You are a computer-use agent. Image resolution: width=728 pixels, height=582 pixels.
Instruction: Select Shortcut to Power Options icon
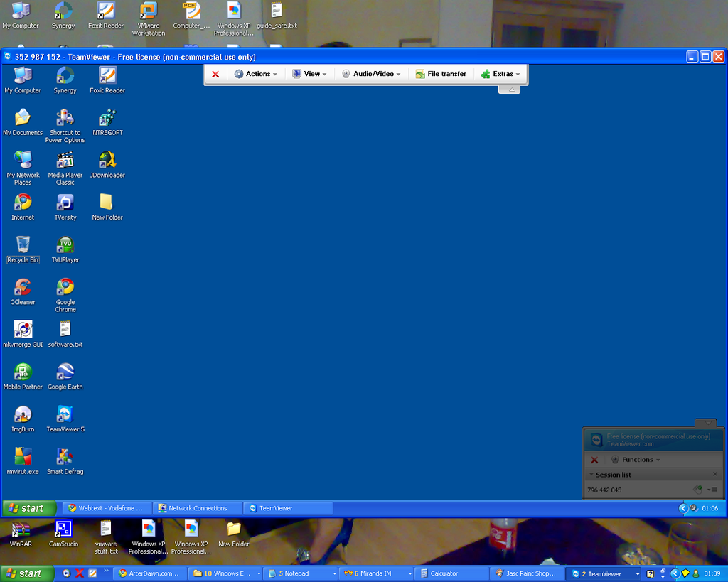pos(65,126)
